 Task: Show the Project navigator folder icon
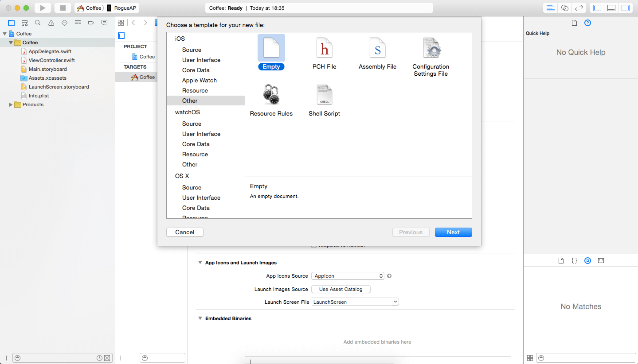coord(11,23)
